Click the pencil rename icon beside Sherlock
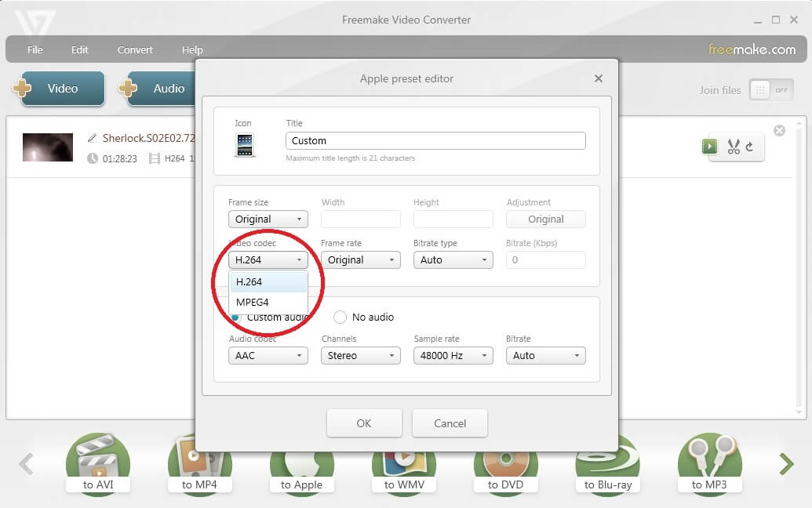812x508 pixels. tap(92, 138)
